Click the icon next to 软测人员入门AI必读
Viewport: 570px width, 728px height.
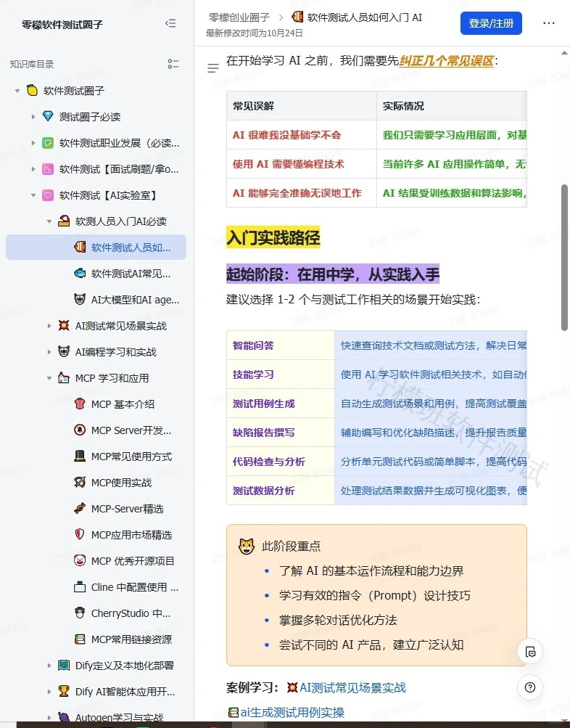64,221
